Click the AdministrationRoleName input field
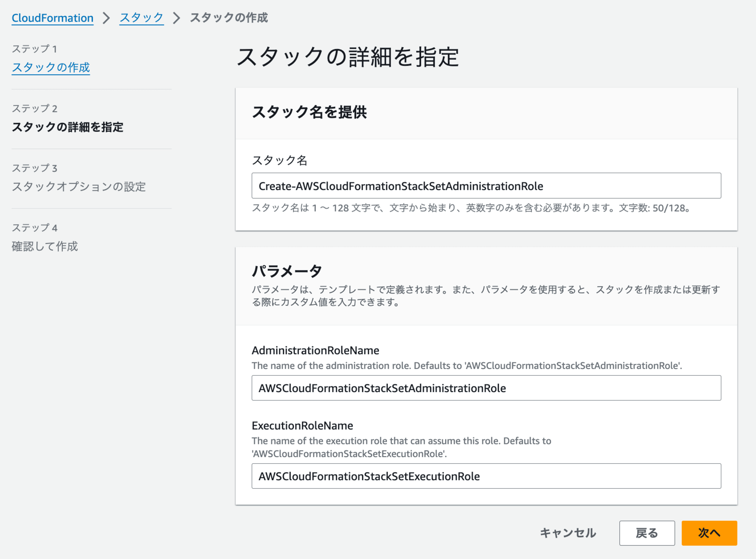Screen dimensions: 756x559 [486, 388]
